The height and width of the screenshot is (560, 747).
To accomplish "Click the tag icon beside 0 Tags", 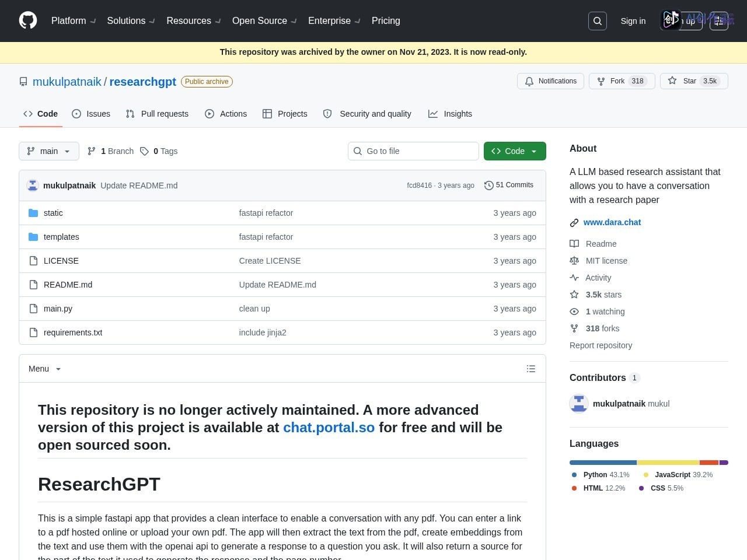I will tap(144, 151).
